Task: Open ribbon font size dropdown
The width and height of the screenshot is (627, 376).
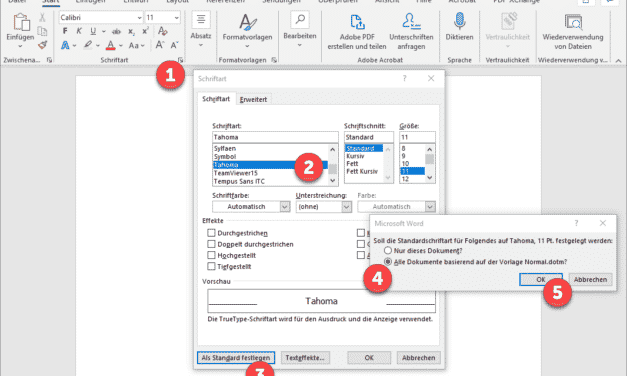Action: click(x=176, y=18)
